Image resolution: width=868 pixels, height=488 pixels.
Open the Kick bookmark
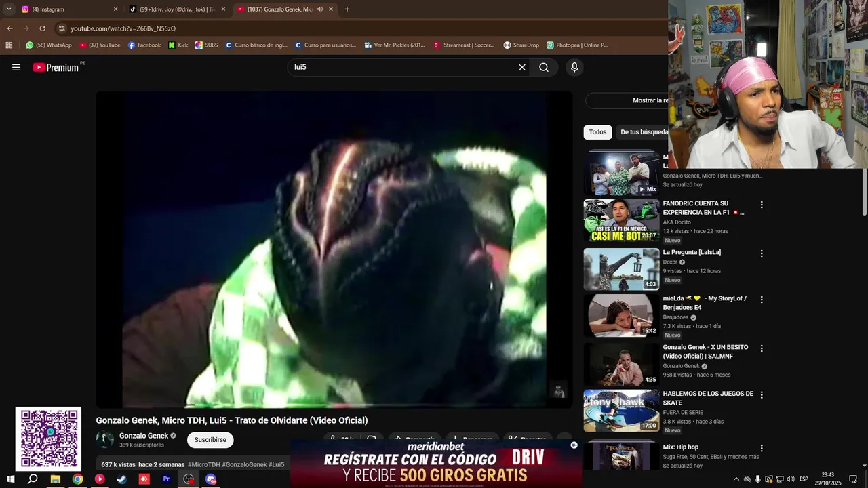(178, 45)
